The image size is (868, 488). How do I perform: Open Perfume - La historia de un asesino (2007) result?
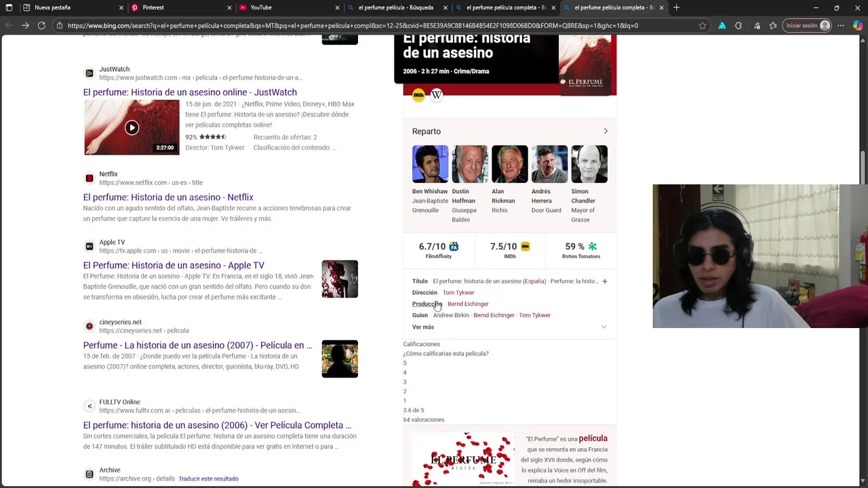tap(198, 346)
